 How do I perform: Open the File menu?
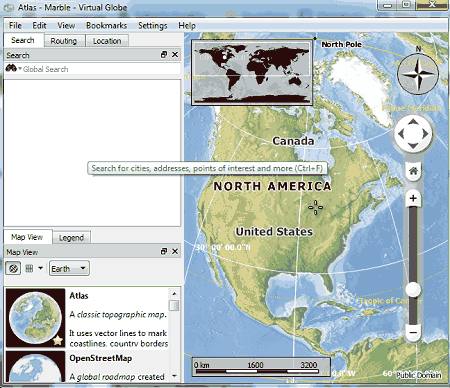point(15,26)
